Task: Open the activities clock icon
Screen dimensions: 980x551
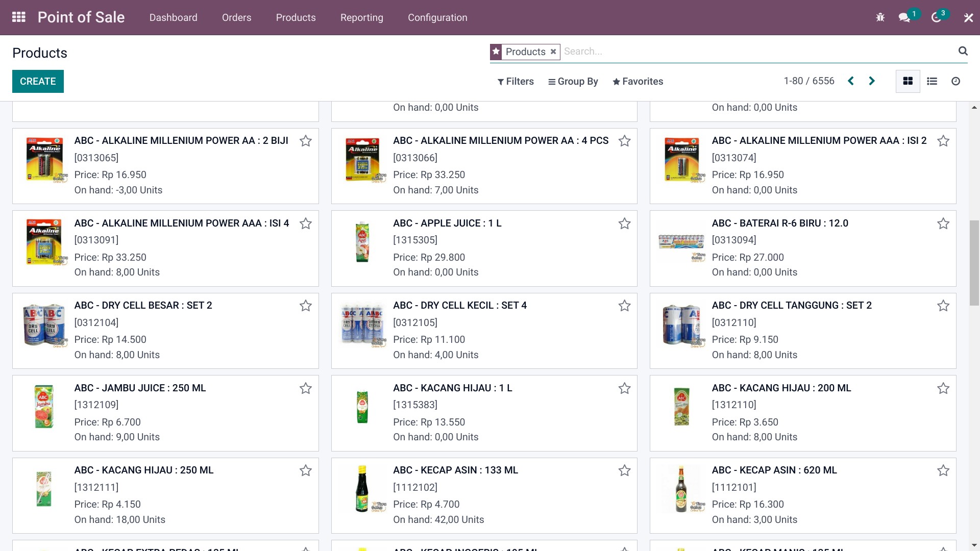Action: [x=936, y=17]
